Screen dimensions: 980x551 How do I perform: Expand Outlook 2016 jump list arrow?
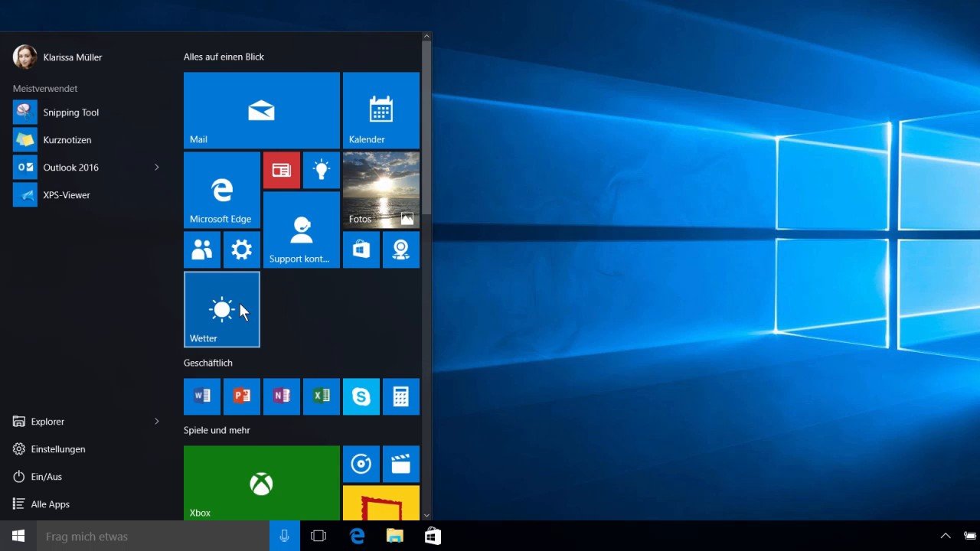(157, 167)
